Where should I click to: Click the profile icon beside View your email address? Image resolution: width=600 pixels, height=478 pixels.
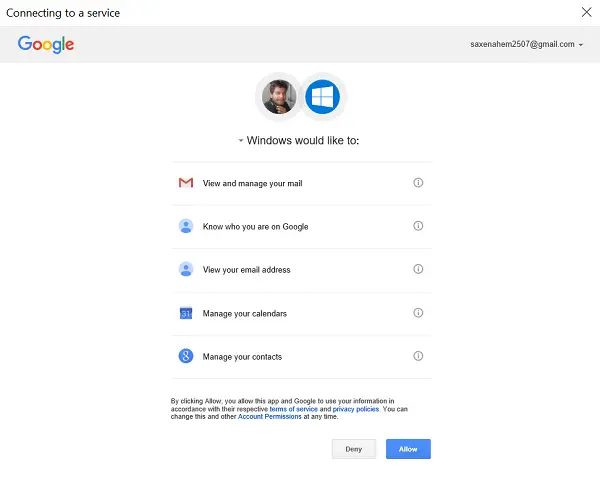[186, 269]
